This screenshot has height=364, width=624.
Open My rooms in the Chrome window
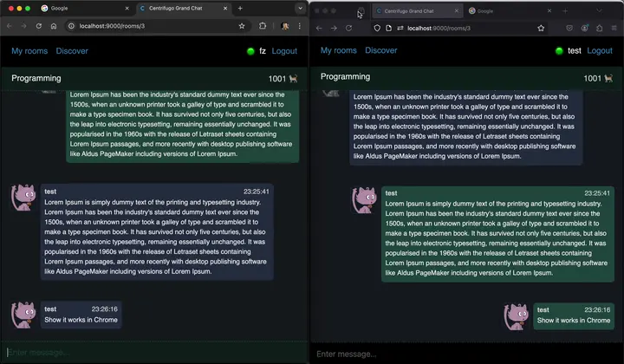pos(29,51)
